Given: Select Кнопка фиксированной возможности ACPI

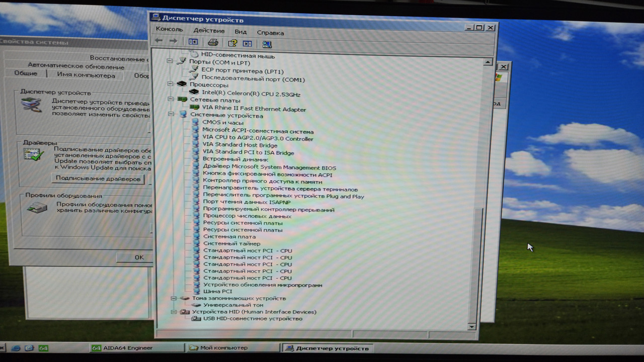Looking at the screenshot, I should 268,174.
